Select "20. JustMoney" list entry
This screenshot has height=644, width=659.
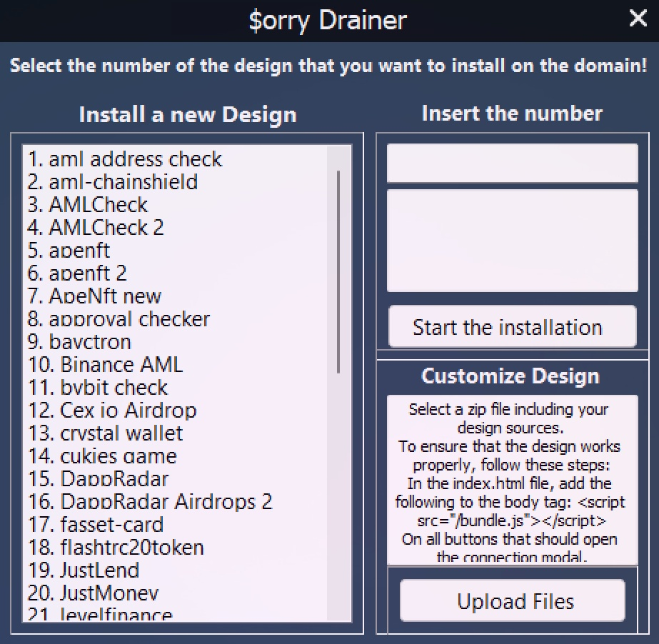[93, 593]
